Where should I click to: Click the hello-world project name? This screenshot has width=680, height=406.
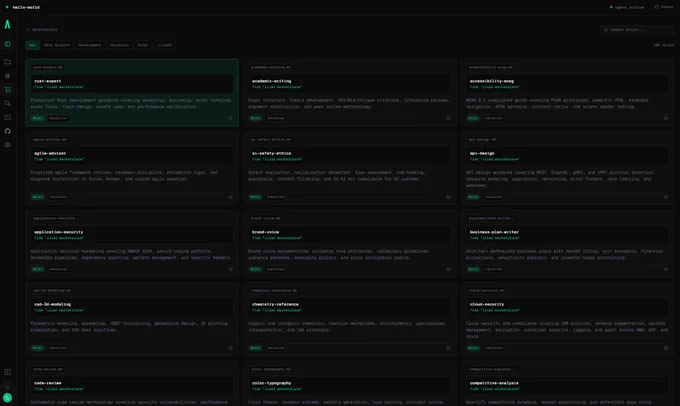[26, 7]
